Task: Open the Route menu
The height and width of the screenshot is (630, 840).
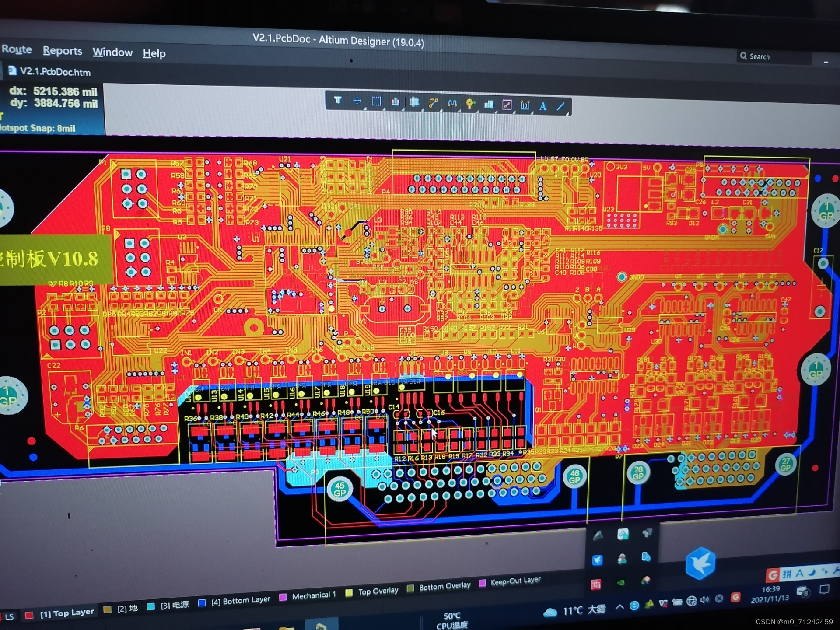Action: pyautogui.click(x=17, y=49)
